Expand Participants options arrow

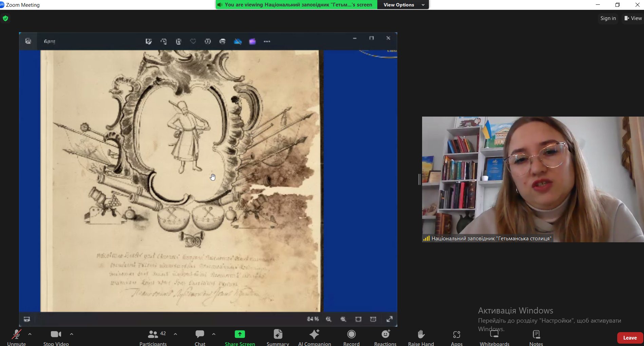click(x=175, y=334)
